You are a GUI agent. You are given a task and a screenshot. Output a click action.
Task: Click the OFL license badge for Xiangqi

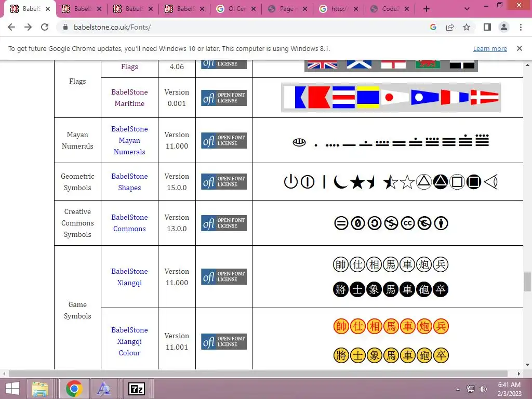[x=224, y=276]
